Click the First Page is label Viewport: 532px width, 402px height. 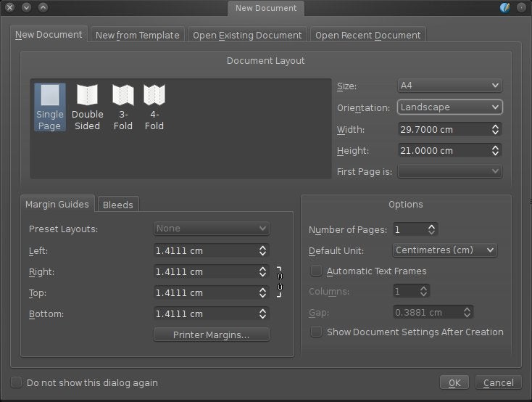(365, 171)
